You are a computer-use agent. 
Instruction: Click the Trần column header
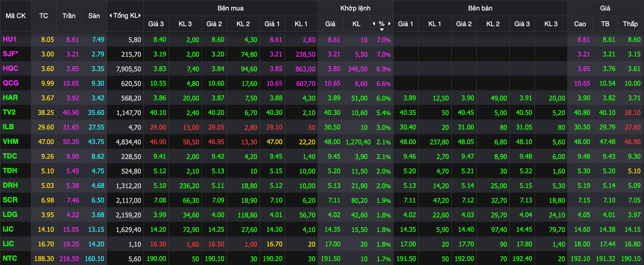pyautogui.click(x=69, y=16)
